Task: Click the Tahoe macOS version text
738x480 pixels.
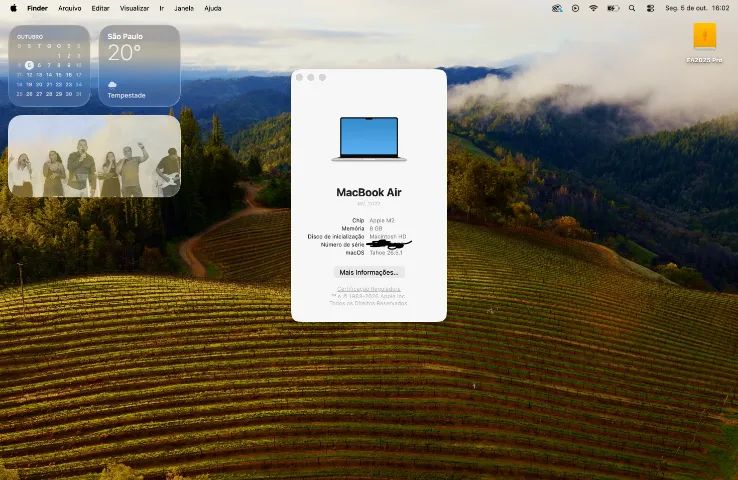Action: pyautogui.click(x=386, y=253)
